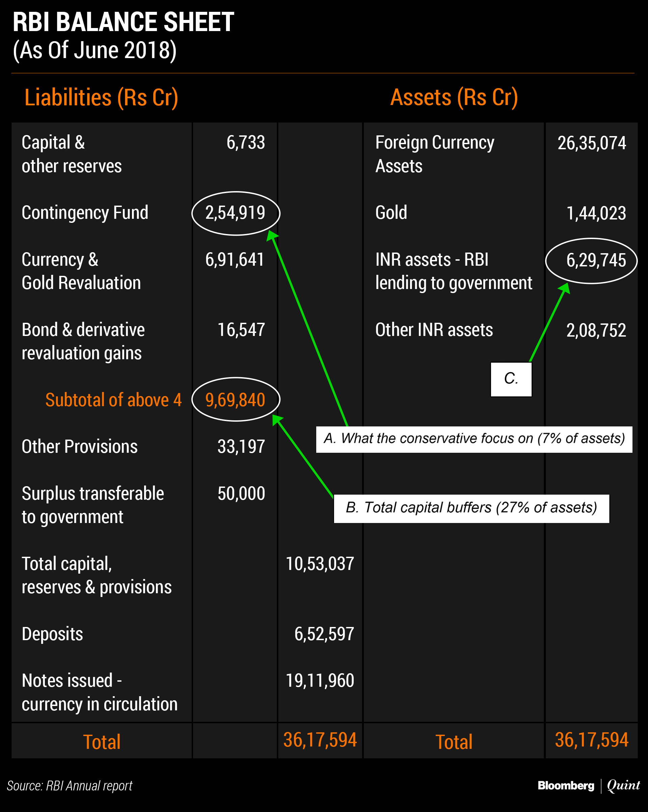648x812 pixels.
Task: Click the Assets (Rs Cr) heading
Action: tap(454, 98)
